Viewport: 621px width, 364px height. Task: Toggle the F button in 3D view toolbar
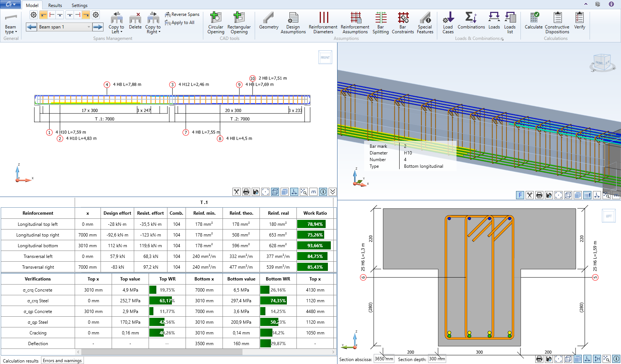pyautogui.click(x=520, y=195)
